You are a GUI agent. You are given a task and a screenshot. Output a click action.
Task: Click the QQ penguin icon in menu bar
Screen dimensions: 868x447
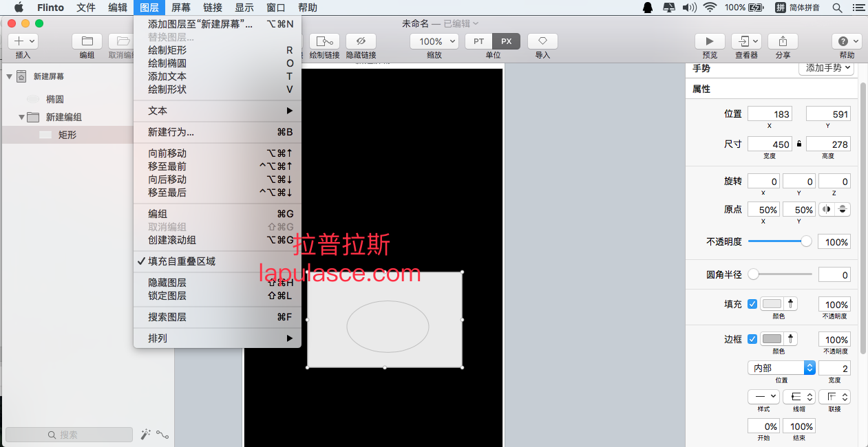tap(647, 8)
